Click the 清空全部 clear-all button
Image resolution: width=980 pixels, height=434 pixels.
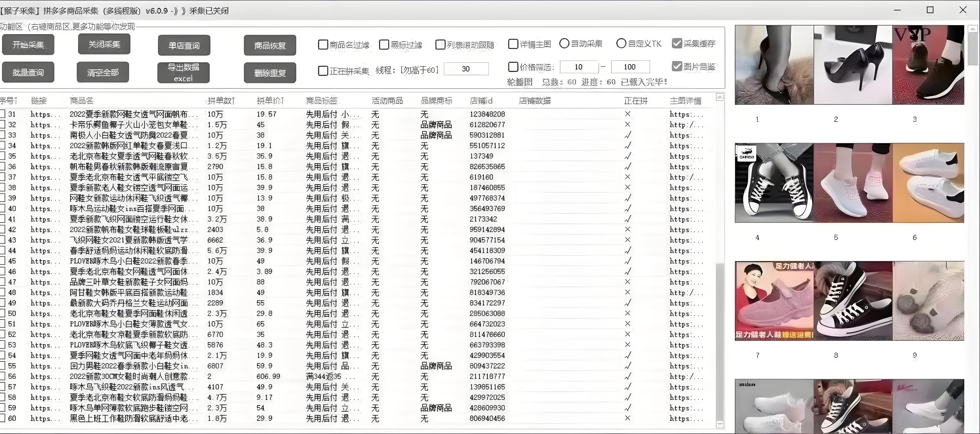click(103, 72)
